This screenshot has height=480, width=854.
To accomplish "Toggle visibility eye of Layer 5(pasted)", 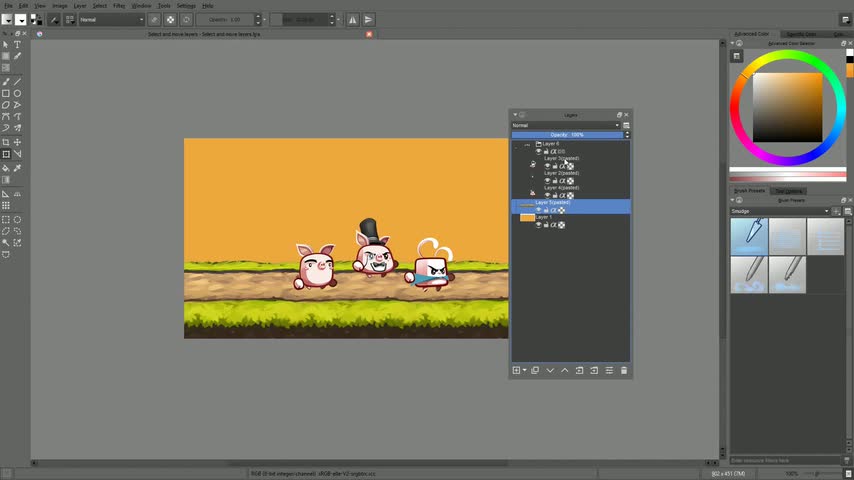I will (539, 210).
